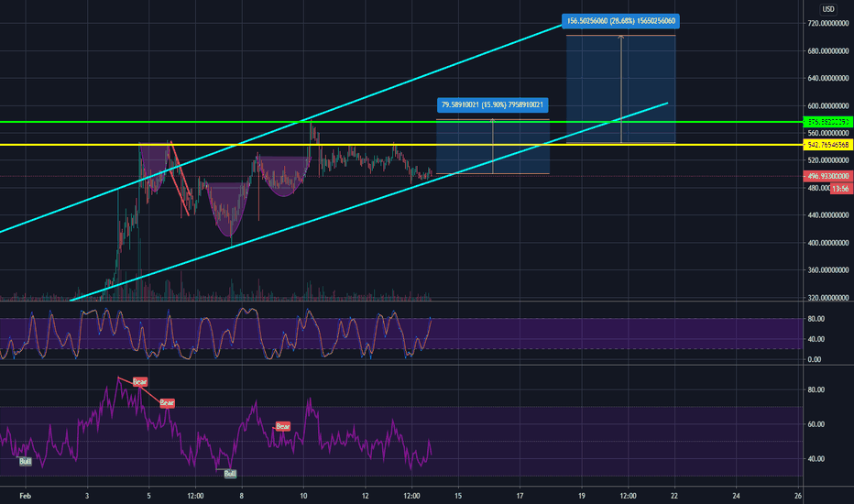Click the green horizontal line price label

[x=827, y=122]
